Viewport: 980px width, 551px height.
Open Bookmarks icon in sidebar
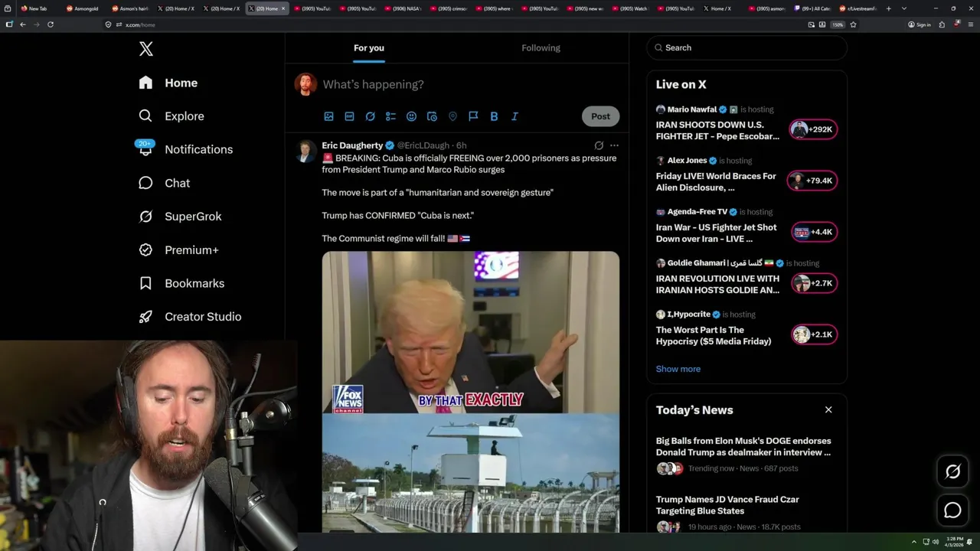tap(145, 283)
